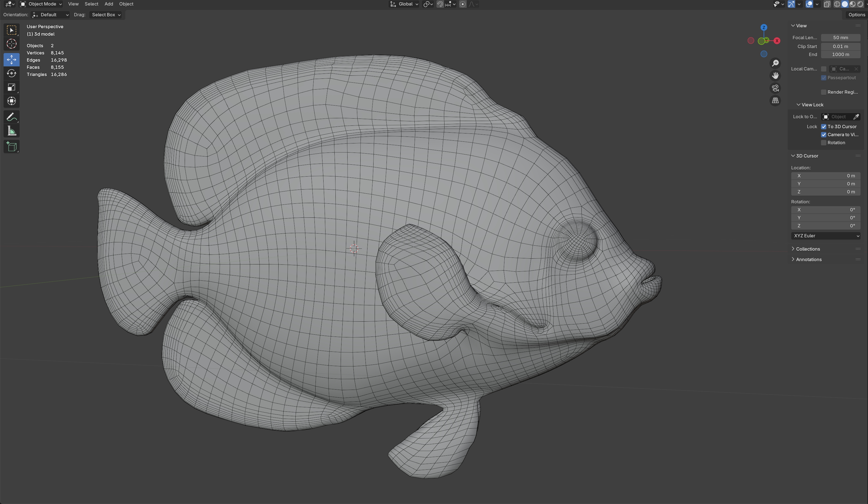The image size is (868, 504).
Task: Pick the Annotate pencil tool
Action: tap(11, 117)
